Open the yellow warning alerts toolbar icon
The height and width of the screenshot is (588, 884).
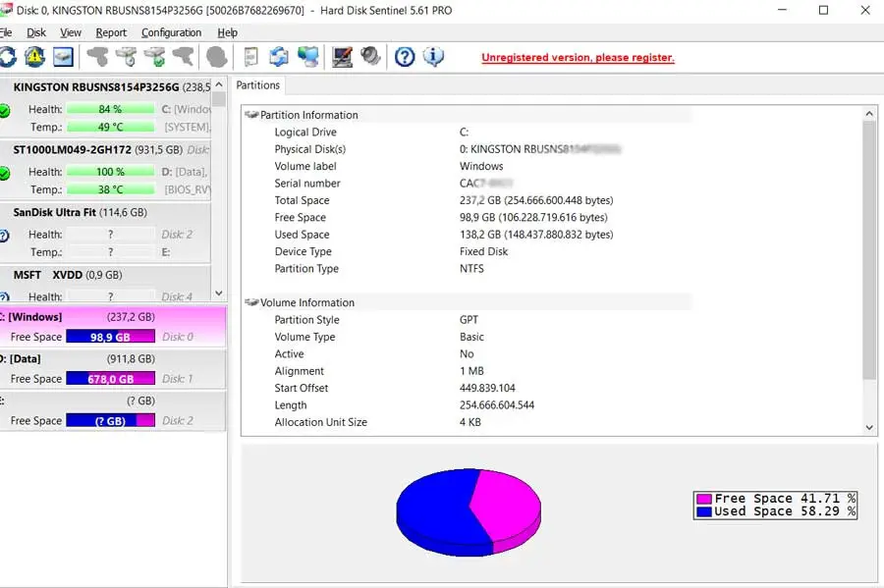pos(34,56)
